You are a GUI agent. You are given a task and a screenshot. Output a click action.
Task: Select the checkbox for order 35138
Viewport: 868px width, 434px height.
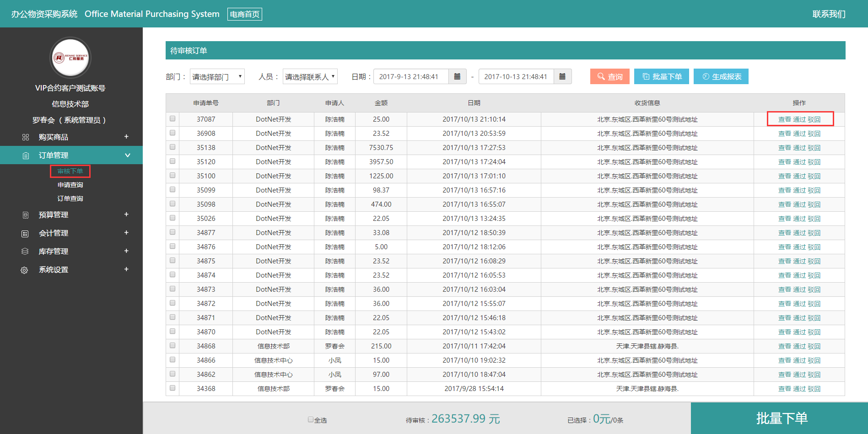[173, 147]
